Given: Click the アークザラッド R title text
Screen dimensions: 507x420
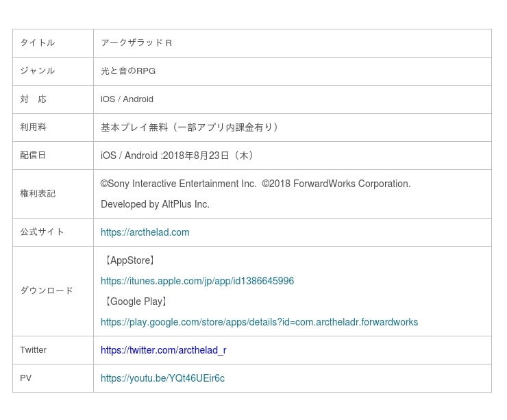Looking at the screenshot, I should (x=136, y=42).
